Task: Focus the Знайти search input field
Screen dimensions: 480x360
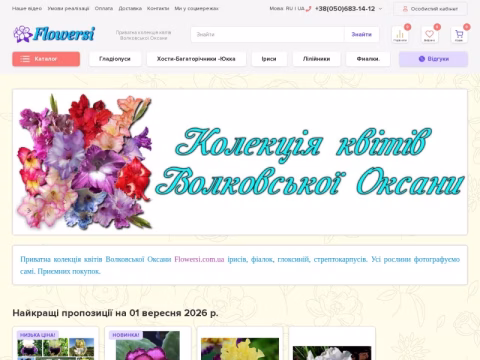Action: [268, 34]
